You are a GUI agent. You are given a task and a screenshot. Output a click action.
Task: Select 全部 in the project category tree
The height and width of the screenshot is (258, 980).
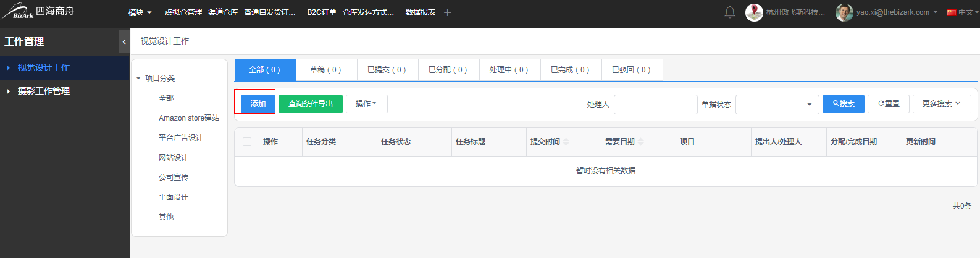[x=166, y=98]
